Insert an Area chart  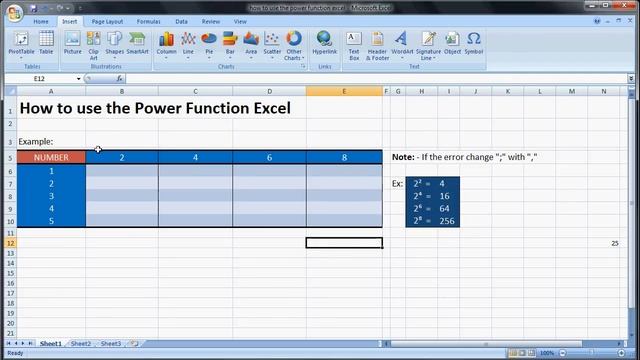tap(251, 45)
